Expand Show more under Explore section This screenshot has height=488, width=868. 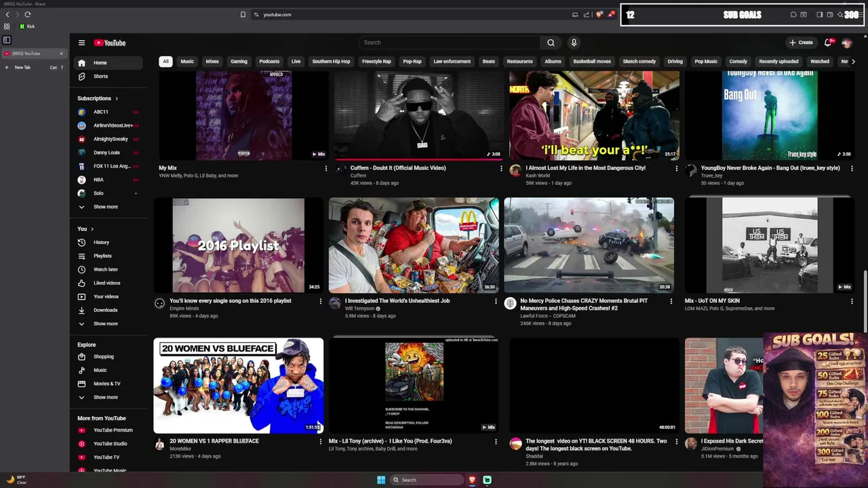tap(108, 397)
